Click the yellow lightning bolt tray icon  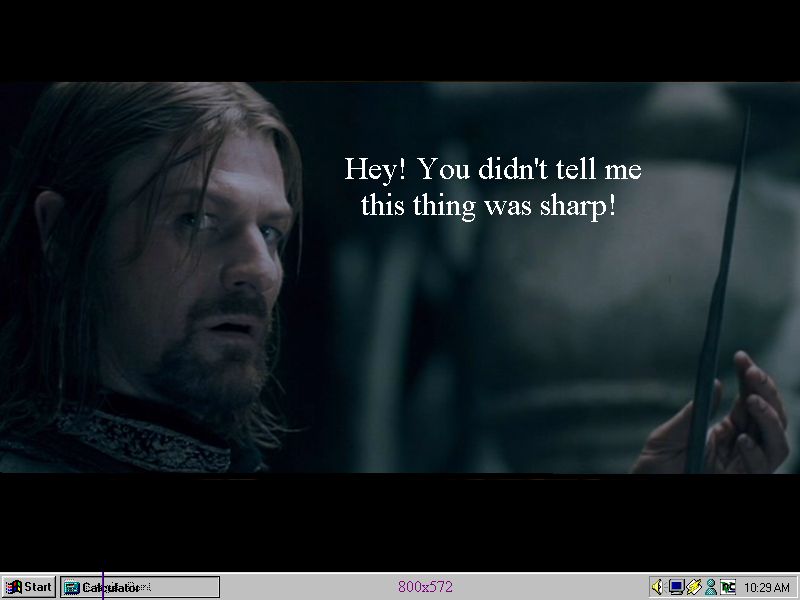[693, 587]
